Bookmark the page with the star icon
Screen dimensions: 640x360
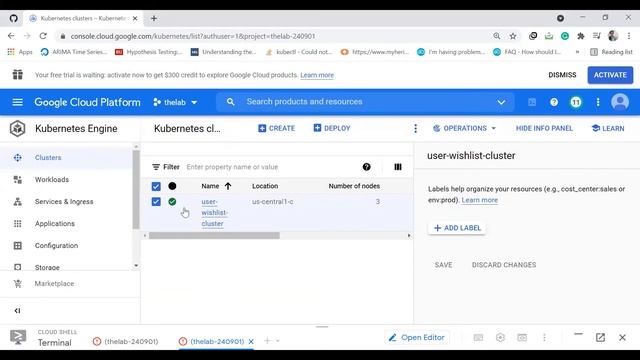[x=513, y=36]
